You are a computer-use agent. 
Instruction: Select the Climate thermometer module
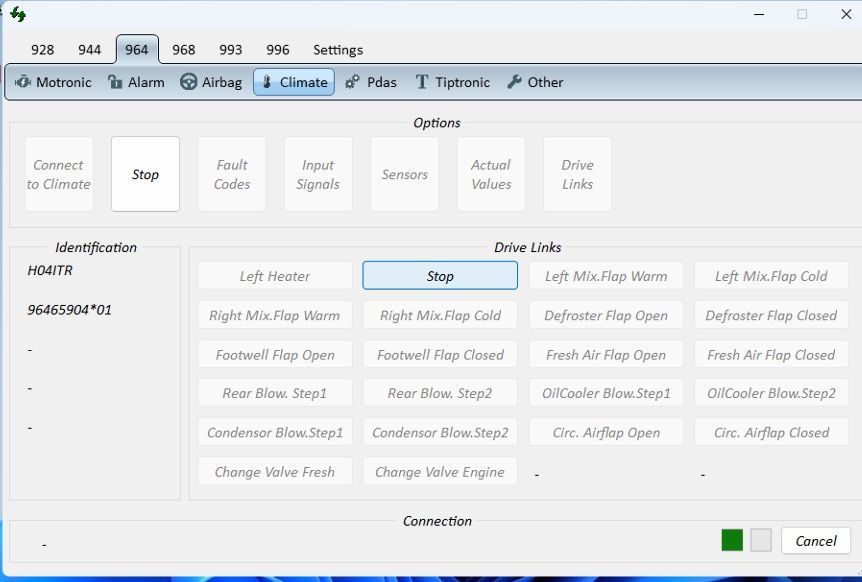pos(293,82)
